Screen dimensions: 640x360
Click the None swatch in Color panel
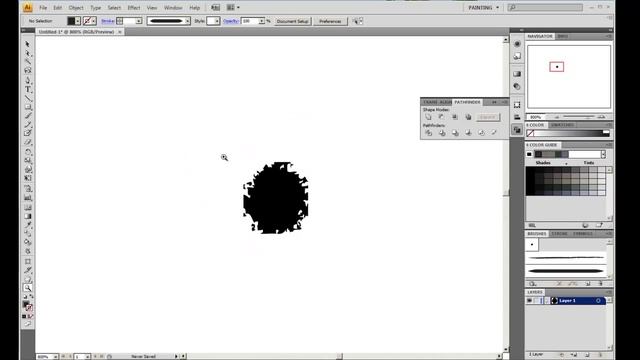tap(530, 133)
